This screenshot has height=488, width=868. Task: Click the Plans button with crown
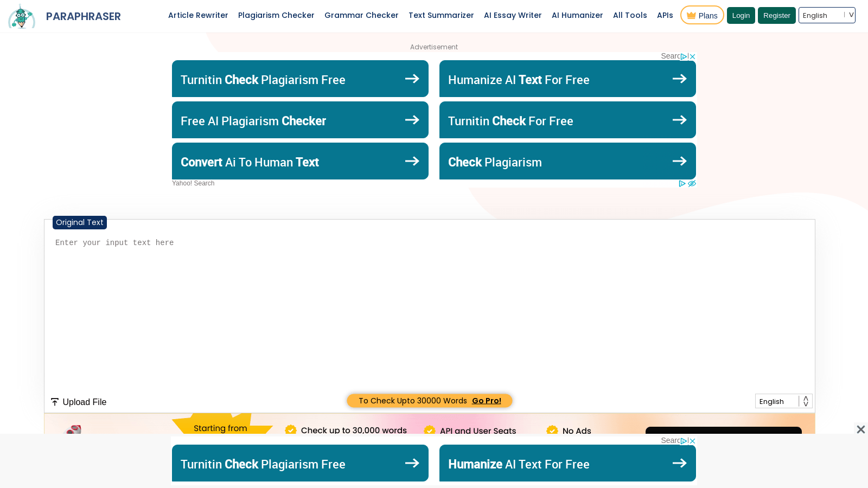click(702, 15)
